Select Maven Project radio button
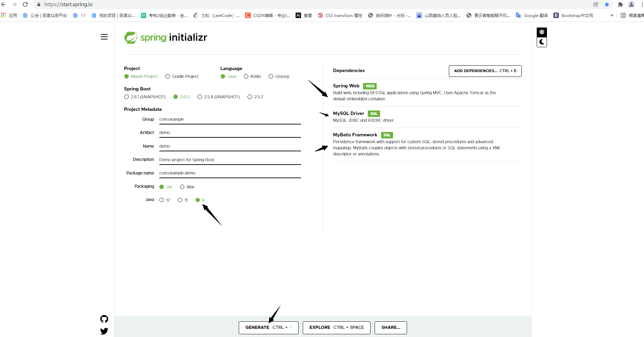Image resolution: width=644 pixels, height=337 pixels. [141, 77]
